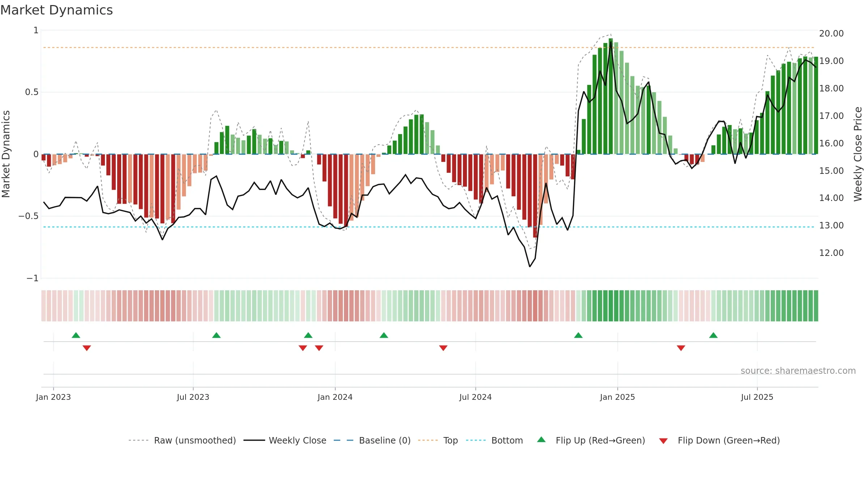Toggle the Weekly Close legend entry
The image size is (868, 488).
(x=285, y=440)
